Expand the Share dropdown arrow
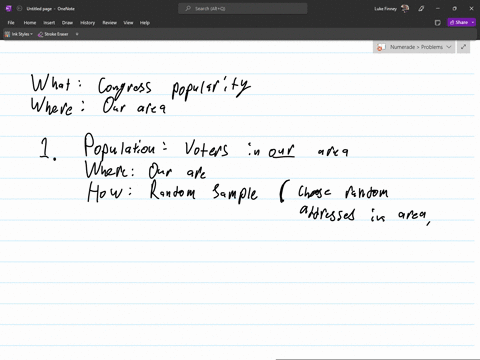Viewport: 480px width, 360px height. [x=473, y=22]
